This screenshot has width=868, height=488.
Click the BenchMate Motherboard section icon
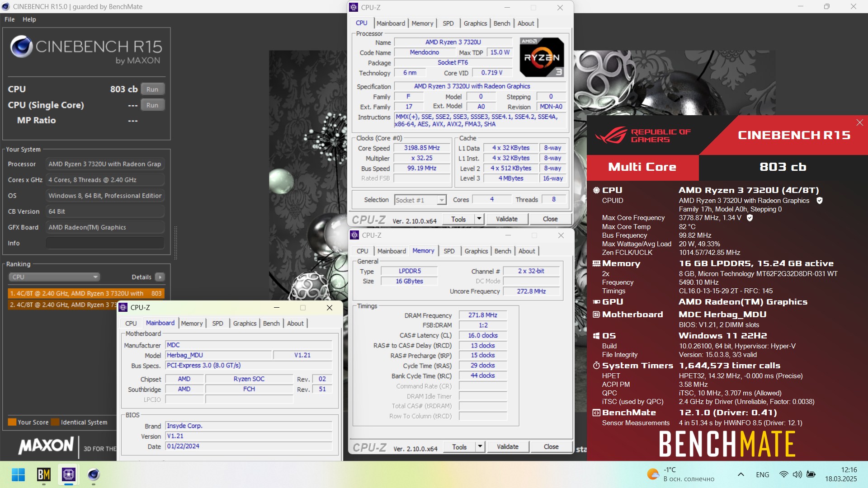(x=596, y=314)
